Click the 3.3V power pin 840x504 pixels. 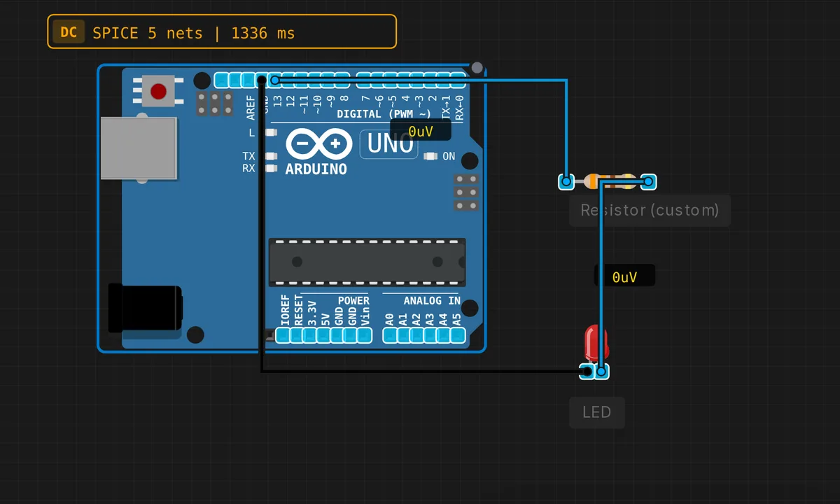click(309, 335)
